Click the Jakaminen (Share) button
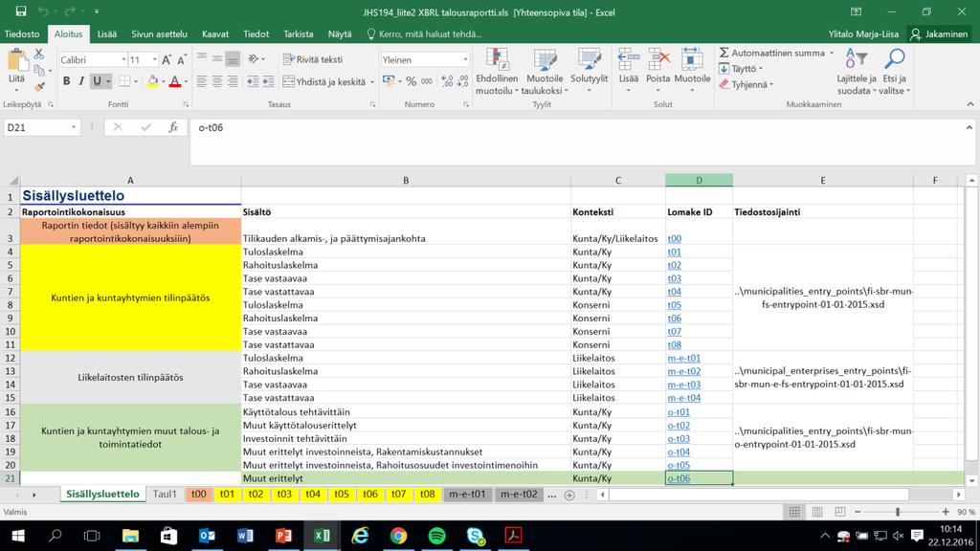 coord(939,34)
